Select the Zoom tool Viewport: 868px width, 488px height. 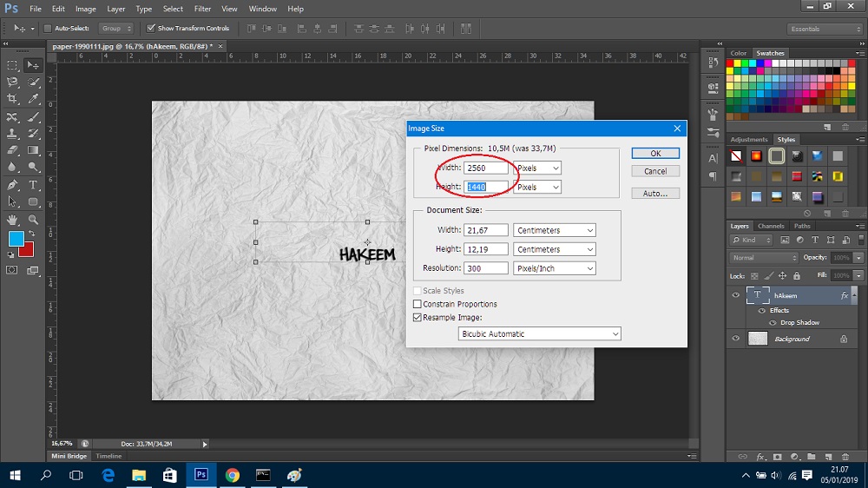coord(34,220)
